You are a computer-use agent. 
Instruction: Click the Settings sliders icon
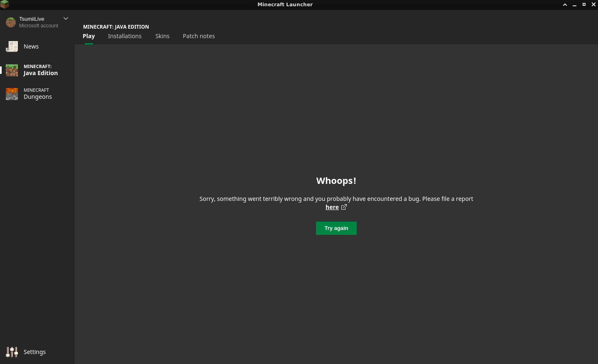tap(12, 352)
